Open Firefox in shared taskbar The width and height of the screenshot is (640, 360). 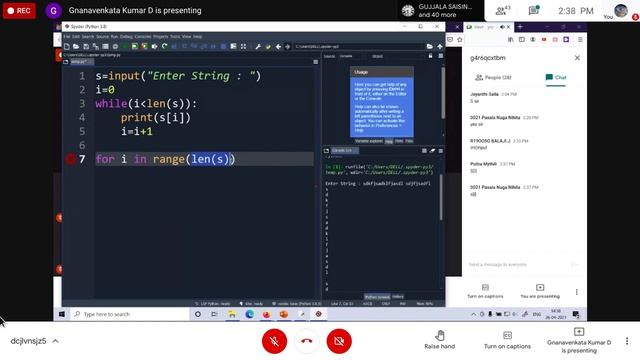tap(267, 314)
